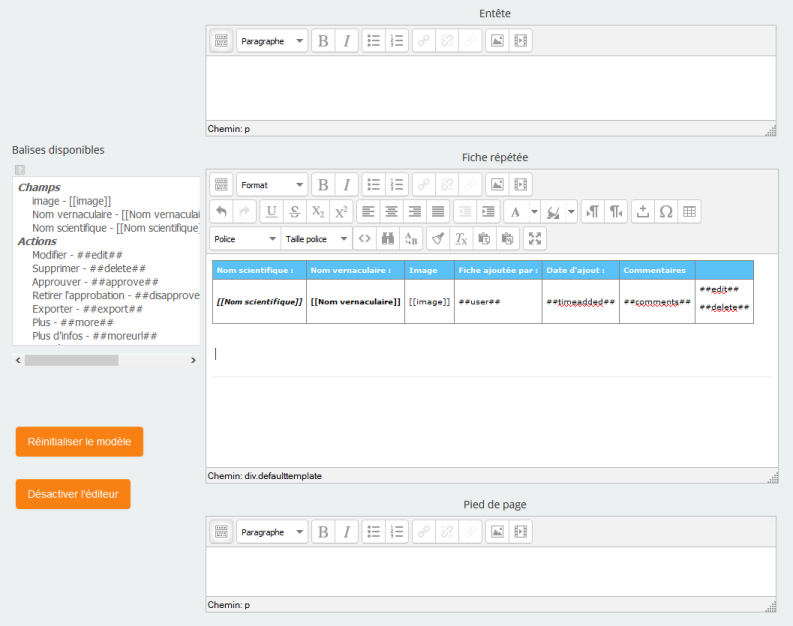Insert image in the Fiche répétée editor
The height and width of the screenshot is (626, 793).
click(498, 185)
